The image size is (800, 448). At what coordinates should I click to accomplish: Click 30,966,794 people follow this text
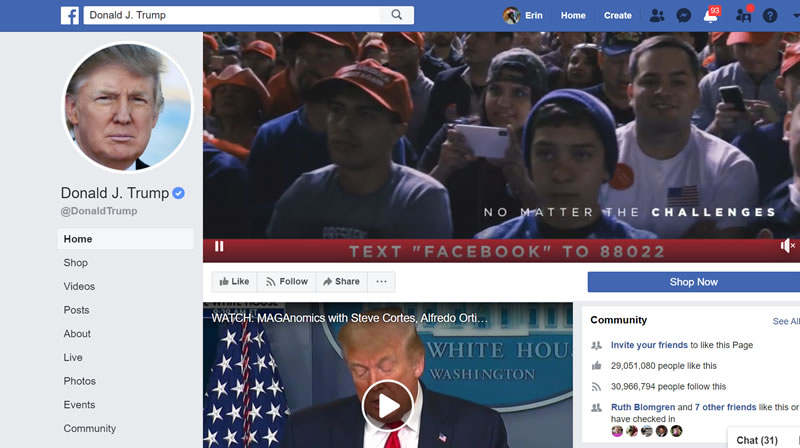click(668, 387)
